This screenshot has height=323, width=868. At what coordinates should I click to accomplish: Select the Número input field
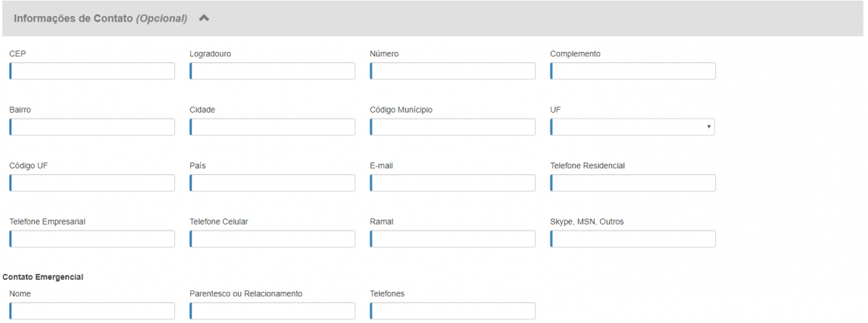(453, 71)
